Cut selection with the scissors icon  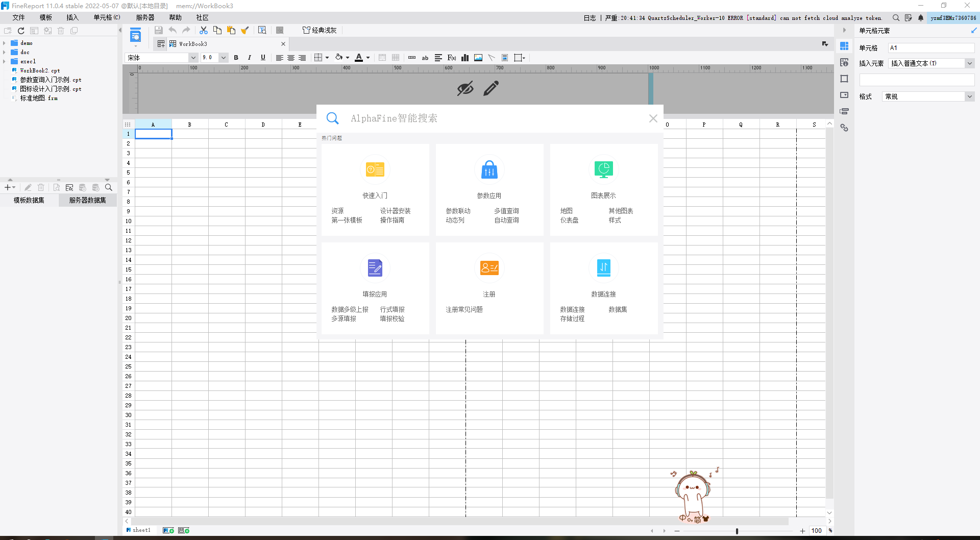click(204, 30)
